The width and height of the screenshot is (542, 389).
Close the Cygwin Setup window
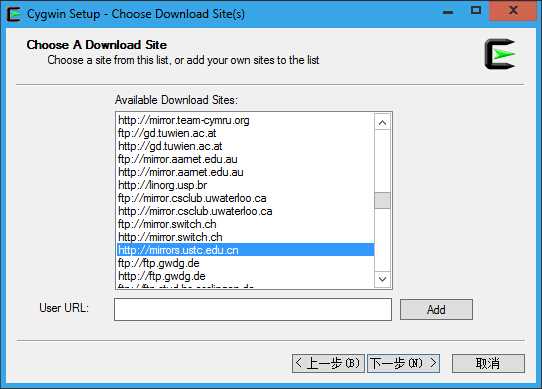point(513,11)
